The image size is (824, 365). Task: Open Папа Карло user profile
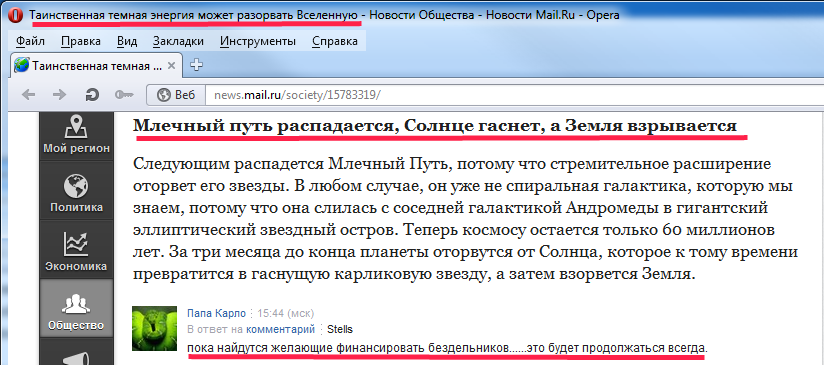coord(216,314)
